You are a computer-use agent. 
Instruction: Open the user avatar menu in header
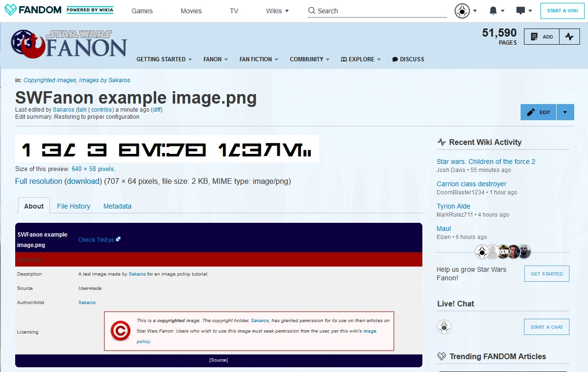coord(462,10)
